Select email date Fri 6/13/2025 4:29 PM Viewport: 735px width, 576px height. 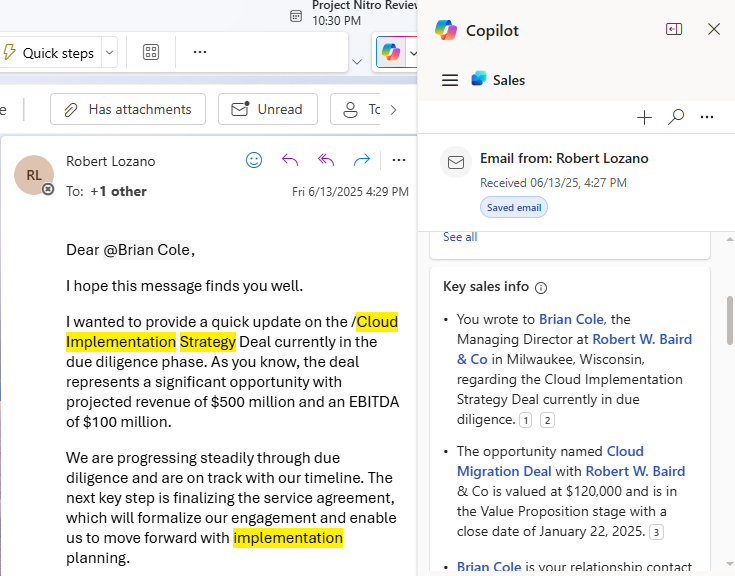pyautogui.click(x=350, y=192)
